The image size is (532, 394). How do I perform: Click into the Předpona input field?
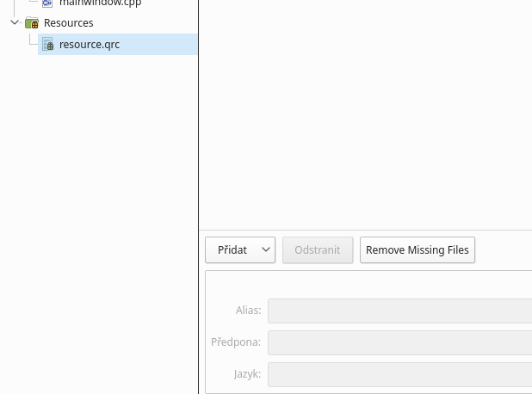399,342
